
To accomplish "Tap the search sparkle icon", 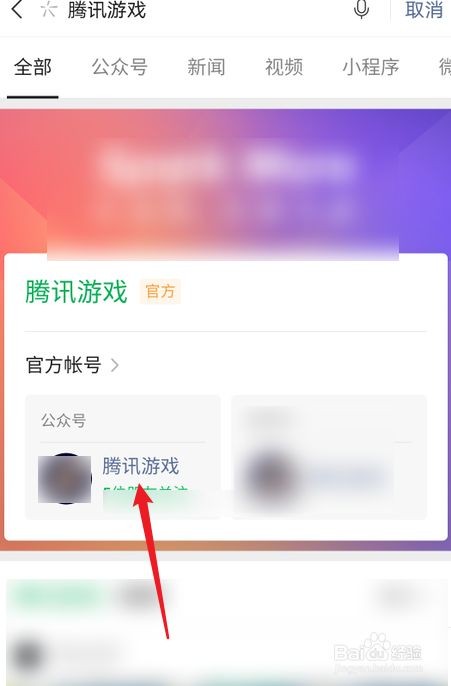I will [x=48, y=10].
